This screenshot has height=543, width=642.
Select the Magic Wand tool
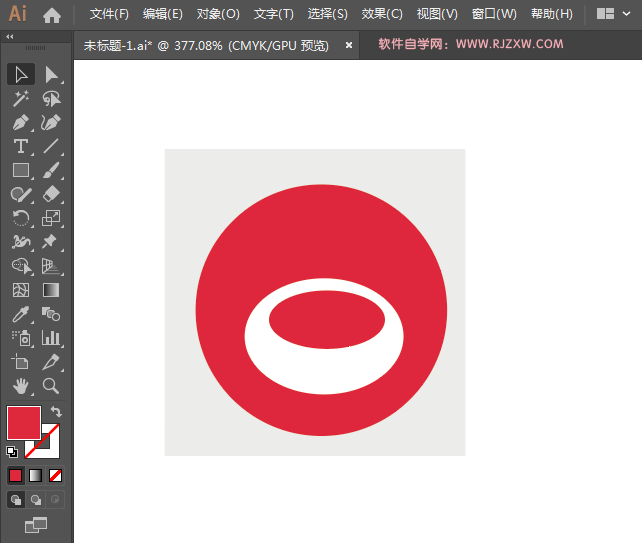21,98
